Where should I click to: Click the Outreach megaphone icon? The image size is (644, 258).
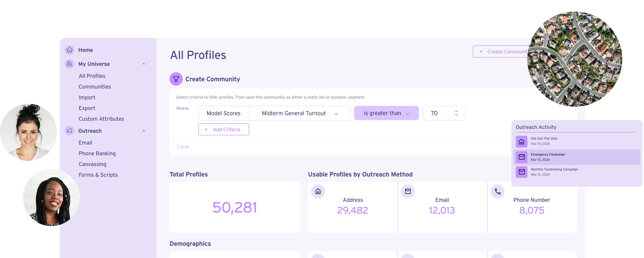69,131
